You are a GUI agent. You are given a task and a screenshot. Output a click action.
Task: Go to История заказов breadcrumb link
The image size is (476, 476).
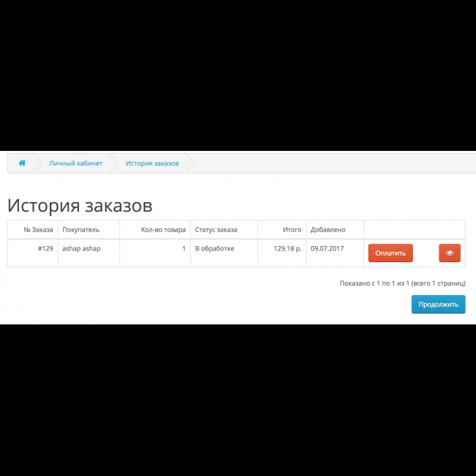(152, 163)
